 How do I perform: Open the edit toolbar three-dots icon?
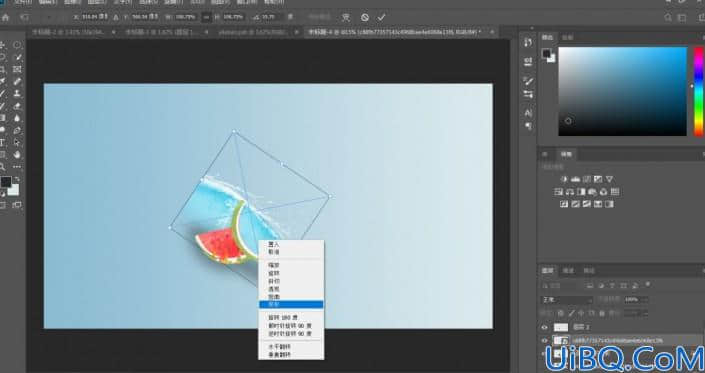(17, 167)
